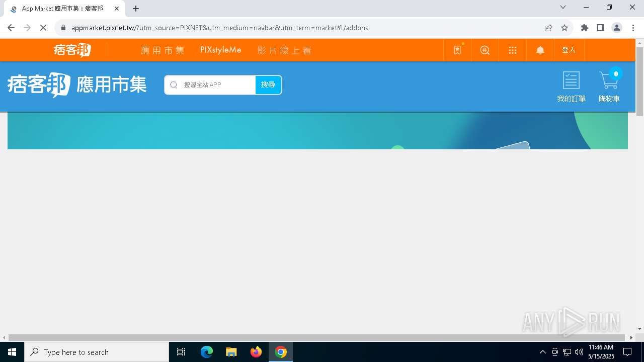Open Task View on the taskbar

181,352
